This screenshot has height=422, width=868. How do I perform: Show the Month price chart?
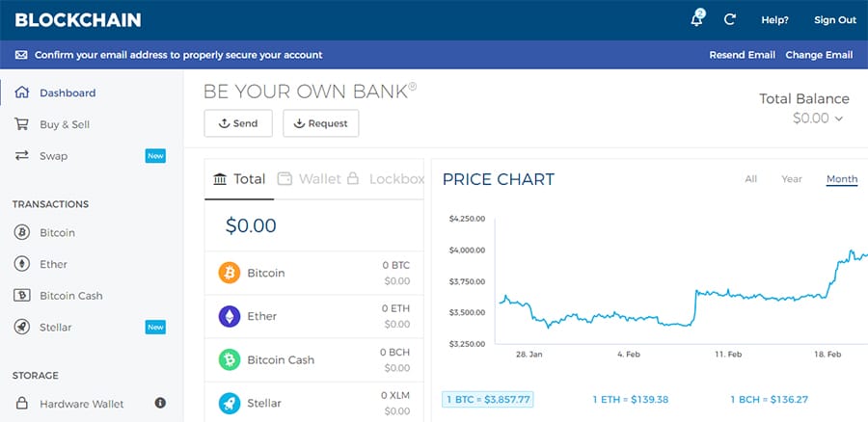(x=842, y=178)
